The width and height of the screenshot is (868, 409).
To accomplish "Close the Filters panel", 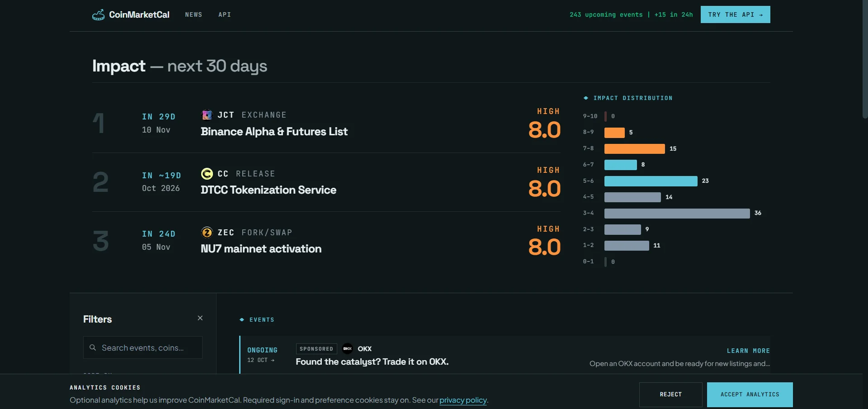I will [200, 318].
